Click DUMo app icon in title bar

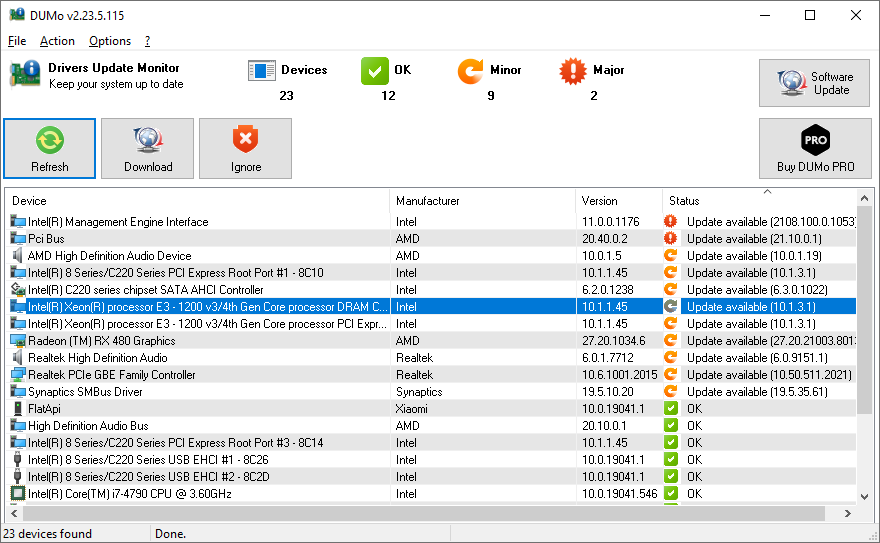(17, 15)
